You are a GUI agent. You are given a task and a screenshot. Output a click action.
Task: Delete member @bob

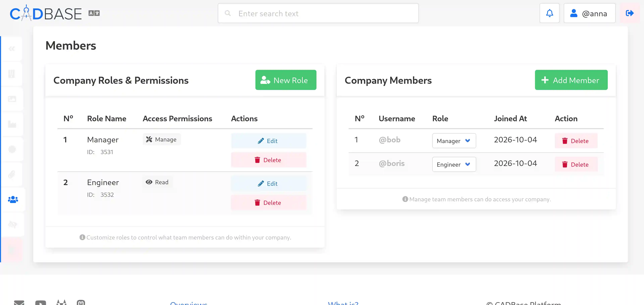(x=576, y=141)
